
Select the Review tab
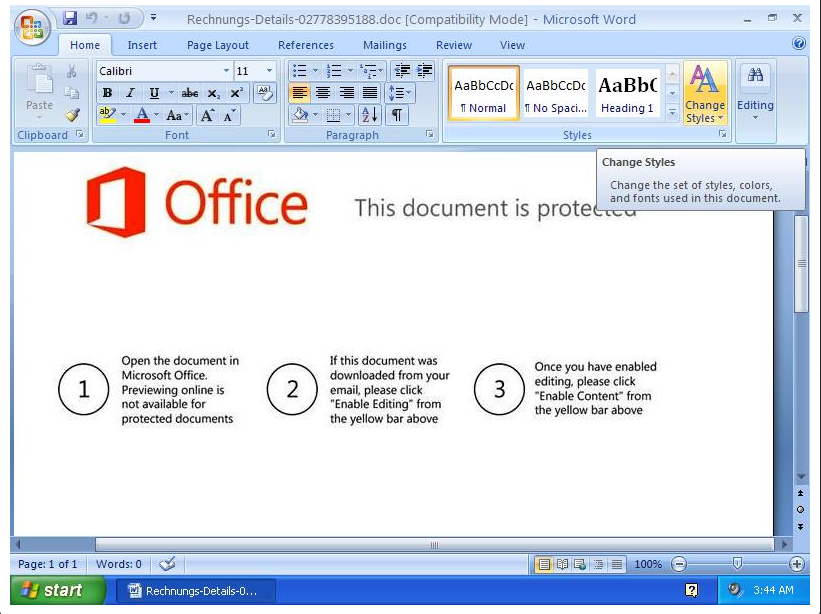pos(454,45)
